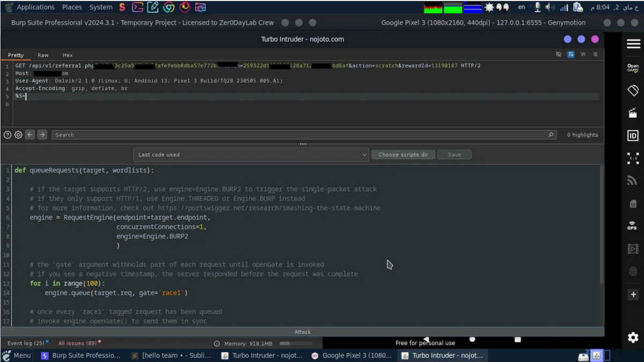The width and height of the screenshot is (644, 362).
Task: Click the script editor vertical scrollbar
Action: click(x=601, y=226)
